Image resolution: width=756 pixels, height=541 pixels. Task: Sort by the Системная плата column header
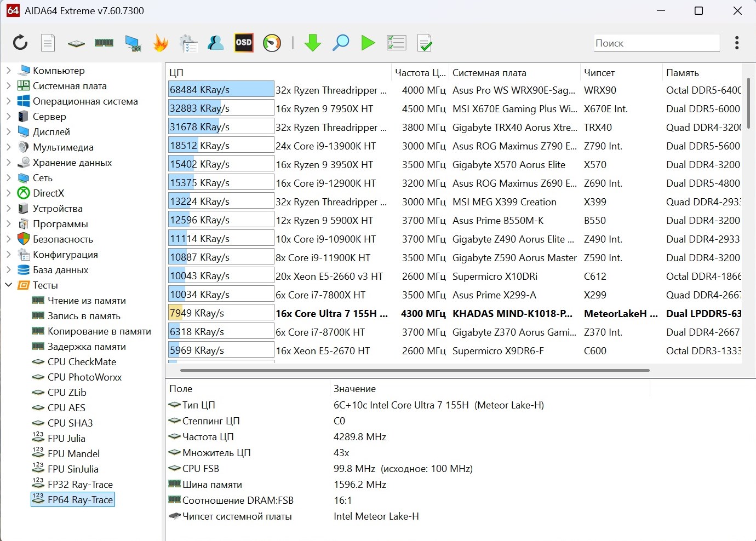coord(489,73)
